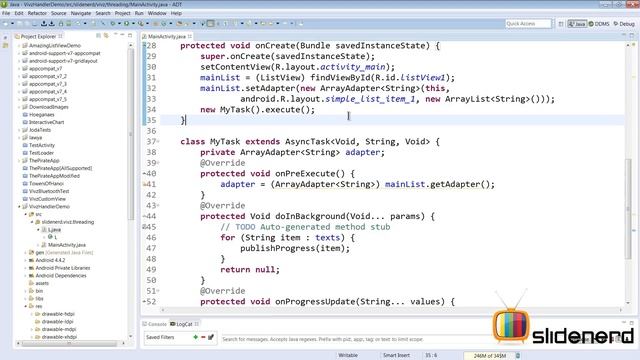Toggle the fold marker on line 39
Screen dimensions: 640x360
(158, 163)
